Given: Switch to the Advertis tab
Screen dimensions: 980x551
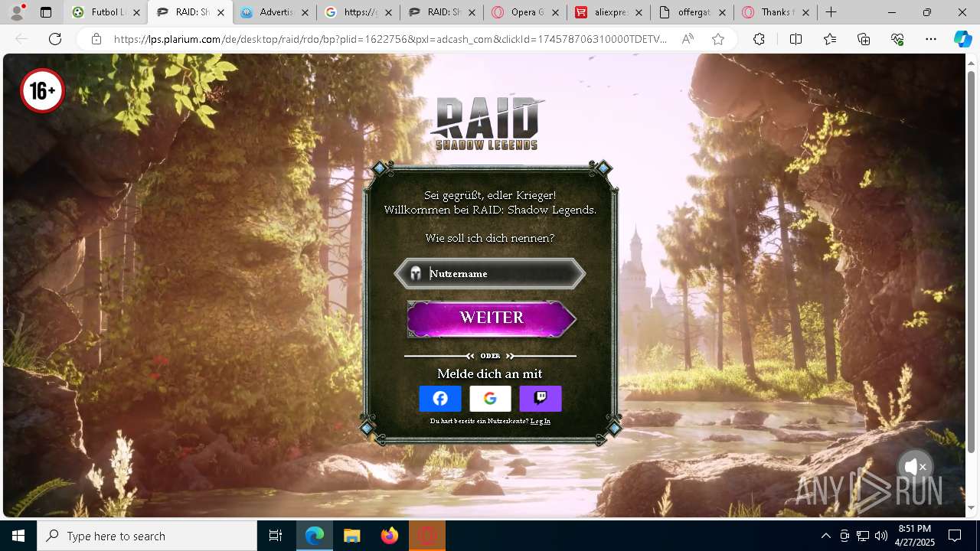Looking at the screenshot, I should coord(268,12).
